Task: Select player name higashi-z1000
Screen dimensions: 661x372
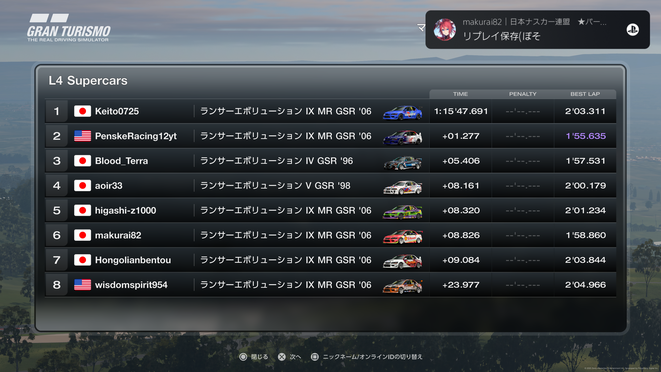Action: (x=126, y=210)
